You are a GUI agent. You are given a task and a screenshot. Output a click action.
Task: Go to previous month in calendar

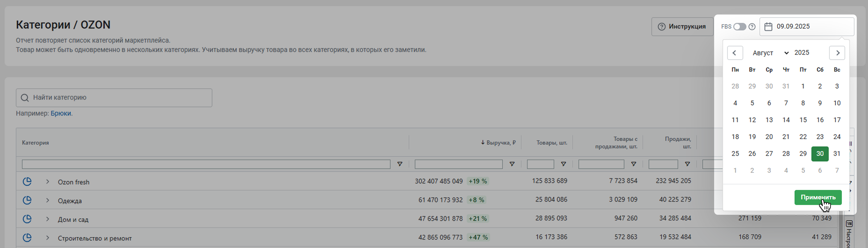point(735,53)
